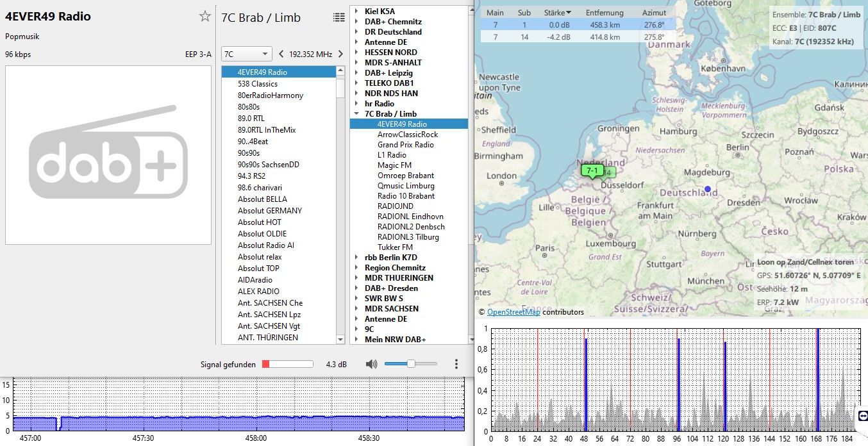Open the OpenStreetMap link
868x446 pixels.
513,312
